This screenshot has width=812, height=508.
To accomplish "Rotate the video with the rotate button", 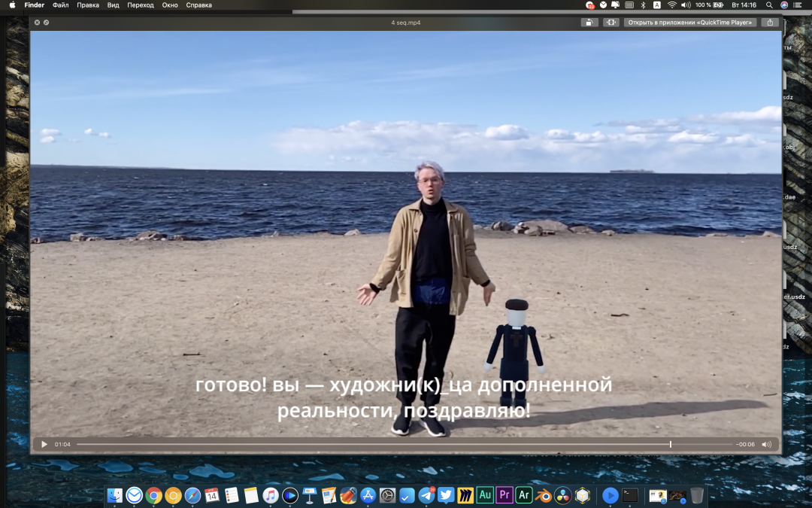I will tap(589, 23).
